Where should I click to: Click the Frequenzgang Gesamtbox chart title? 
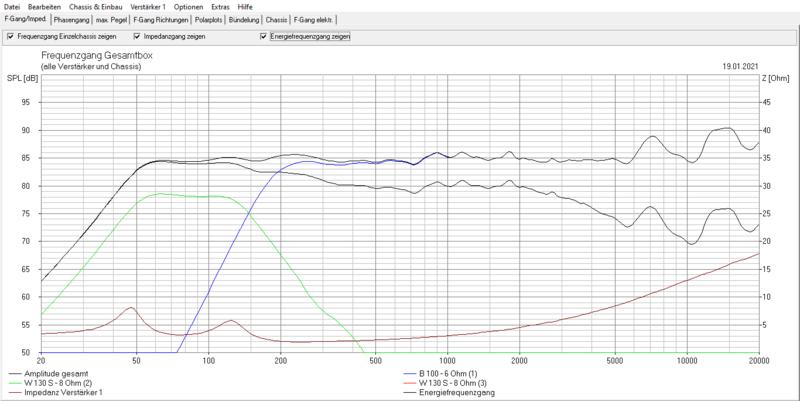[96, 56]
